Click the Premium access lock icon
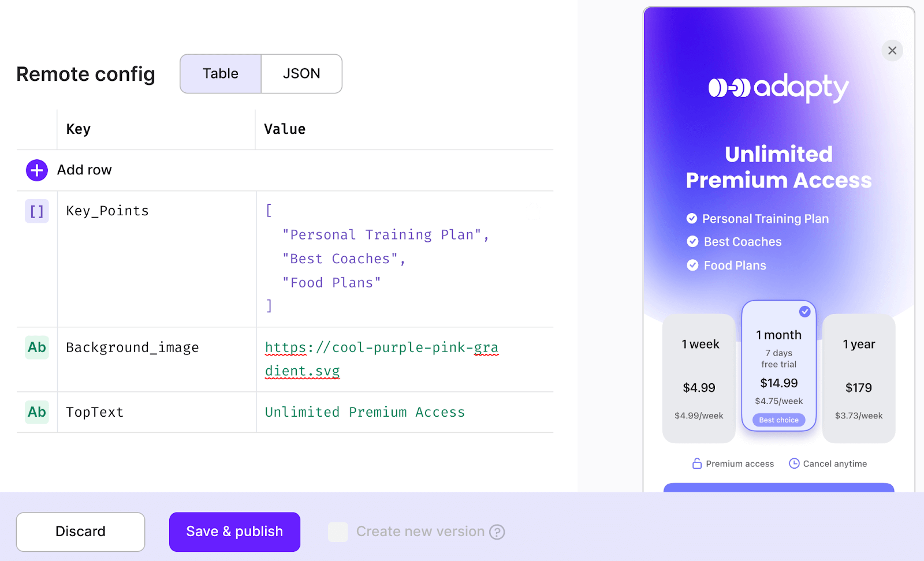924x561 pixels. tap(697, 463)
